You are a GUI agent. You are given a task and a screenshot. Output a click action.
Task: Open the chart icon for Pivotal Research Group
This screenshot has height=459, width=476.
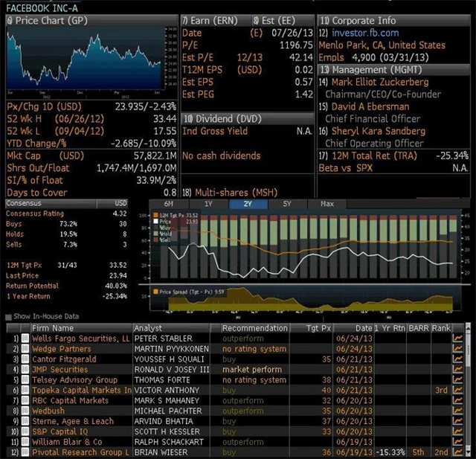coord(458,452)
